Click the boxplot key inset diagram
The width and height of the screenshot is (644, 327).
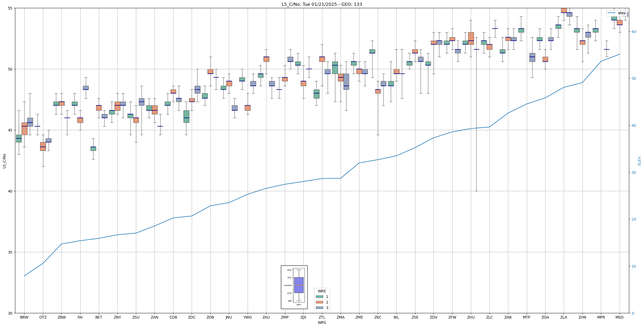[x=294, y=287]
